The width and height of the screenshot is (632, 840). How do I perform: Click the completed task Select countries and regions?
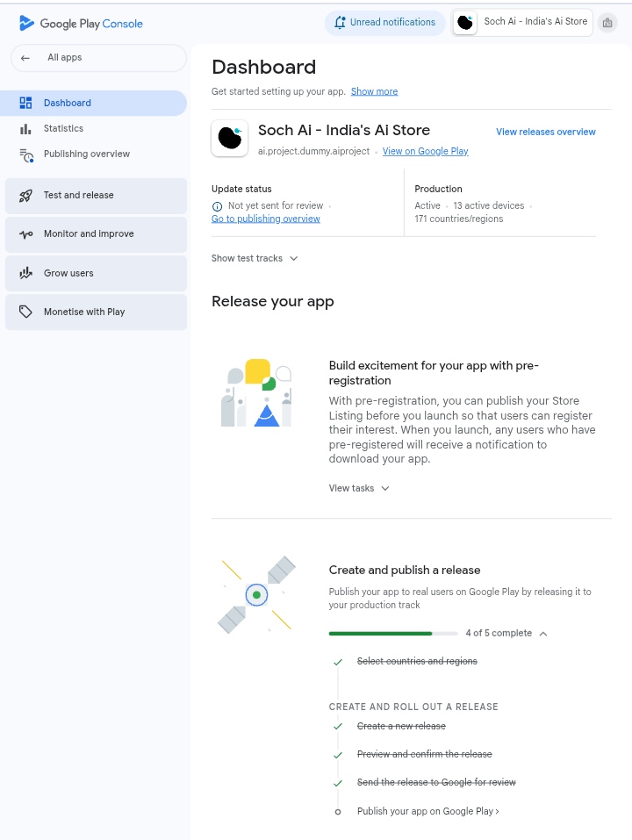point(417,662)
